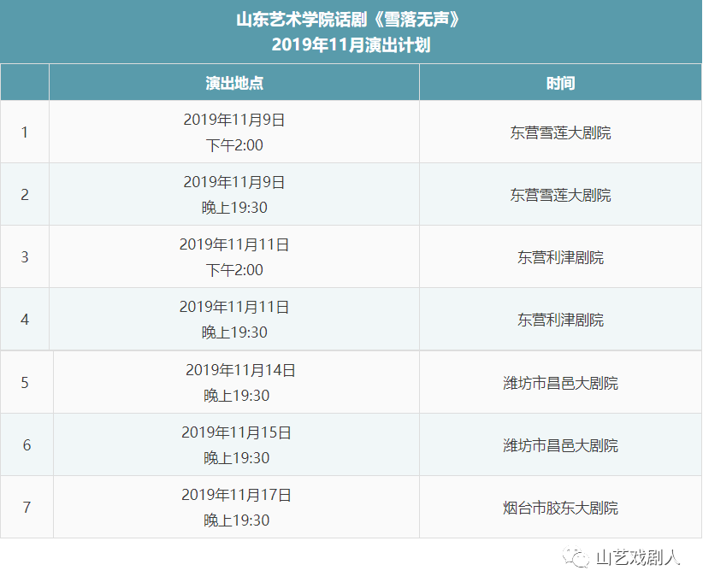703x588 pixels.
Task: Click the row number 6 cell
Action: [27, 445]
